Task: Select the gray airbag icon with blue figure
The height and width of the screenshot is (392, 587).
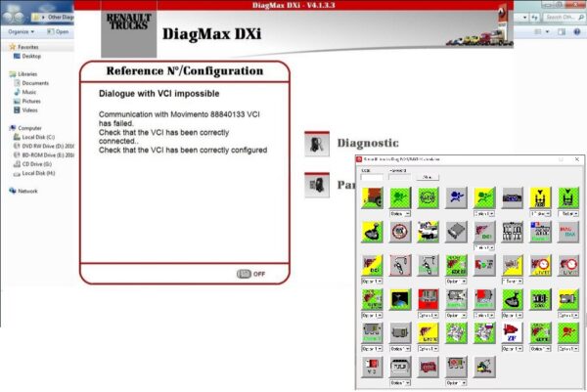Action: 456,197
